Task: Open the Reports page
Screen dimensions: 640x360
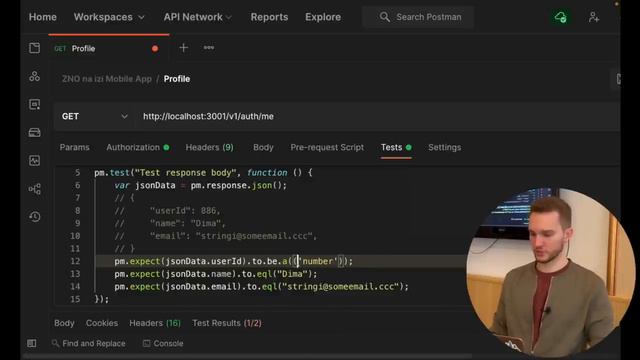Action: (x=269, y=17)
